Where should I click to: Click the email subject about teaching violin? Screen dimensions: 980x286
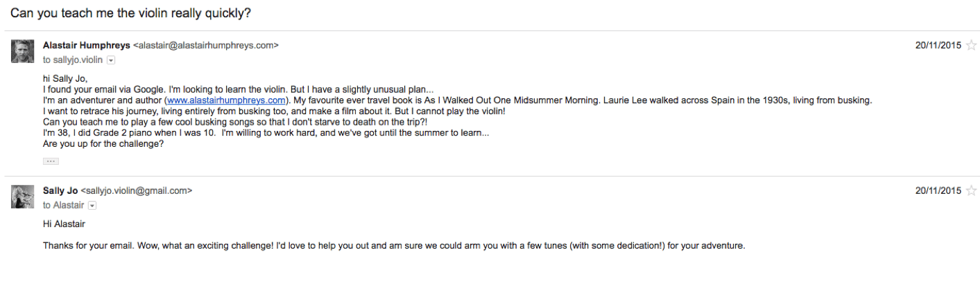[131, 13]
